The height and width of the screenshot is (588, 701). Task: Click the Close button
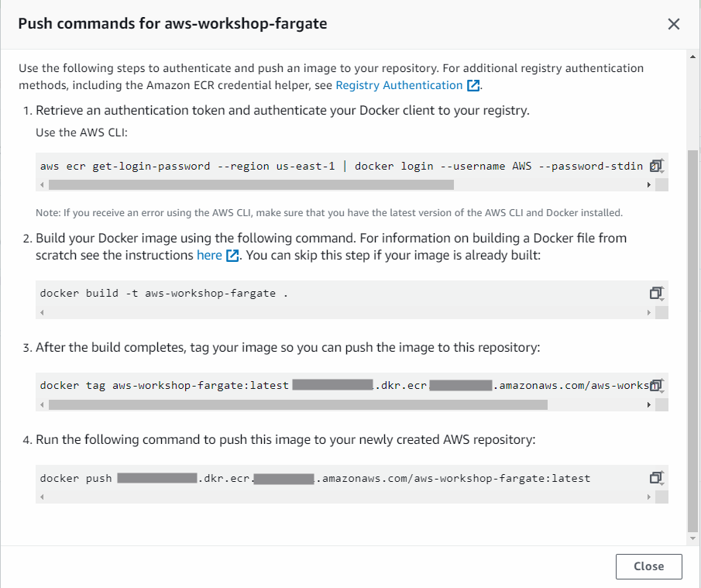tap(648, 566)
